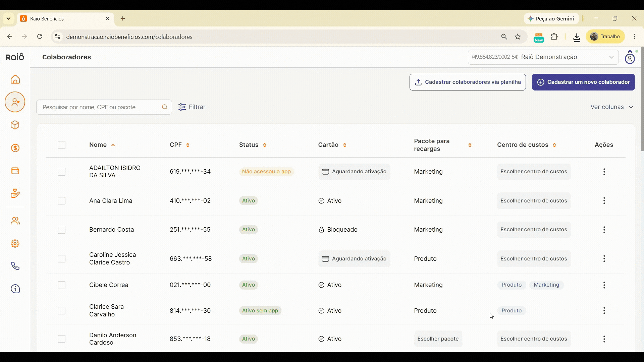Viewport: 644px width, 362px height.
Task: Open the Filtrar filter button
Action: [192, 107]
